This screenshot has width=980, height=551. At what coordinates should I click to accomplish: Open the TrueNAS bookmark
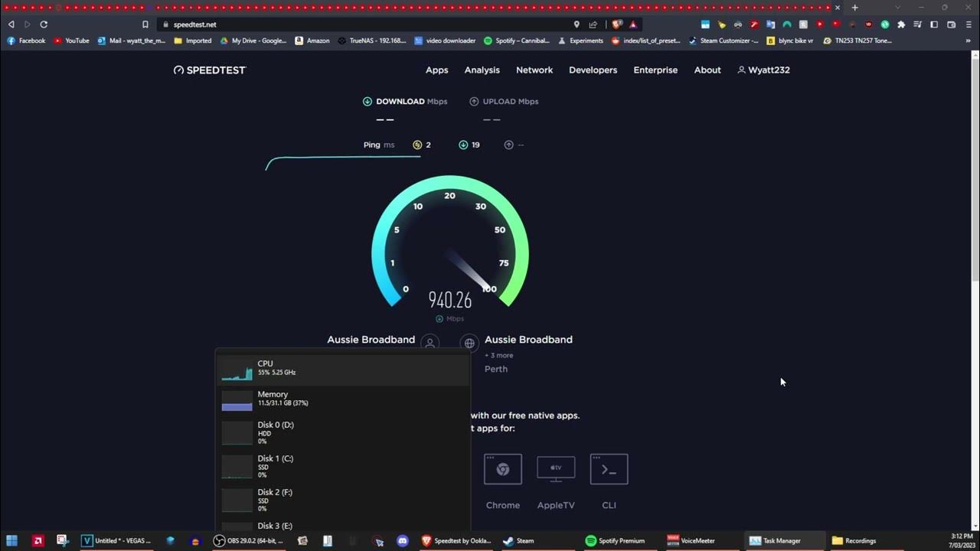point(372,41)
